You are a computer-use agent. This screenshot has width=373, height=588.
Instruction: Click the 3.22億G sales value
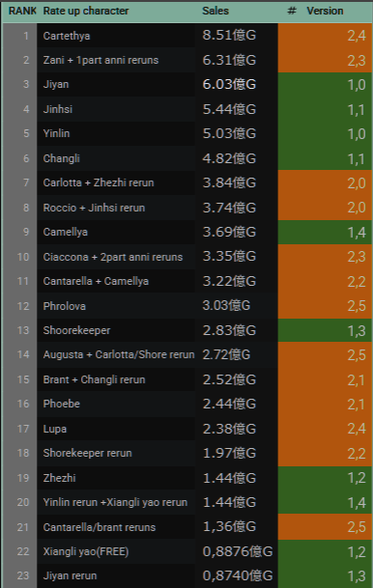pos(229,281)
